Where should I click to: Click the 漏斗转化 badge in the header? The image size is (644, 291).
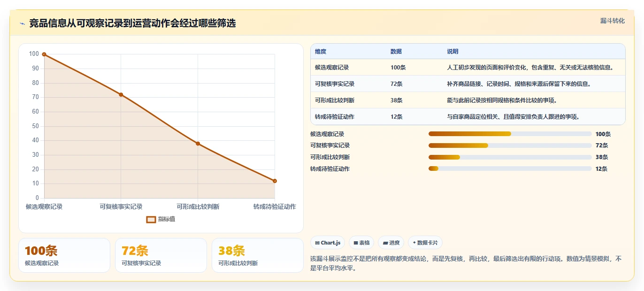[x=613, y=21]
